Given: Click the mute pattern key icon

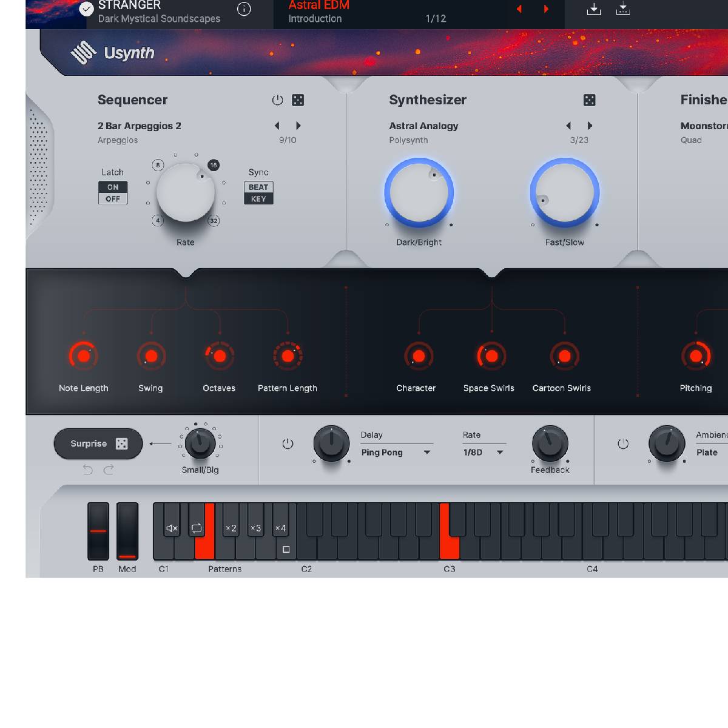Looking at the screenshot, I should [x=172, y=528].
